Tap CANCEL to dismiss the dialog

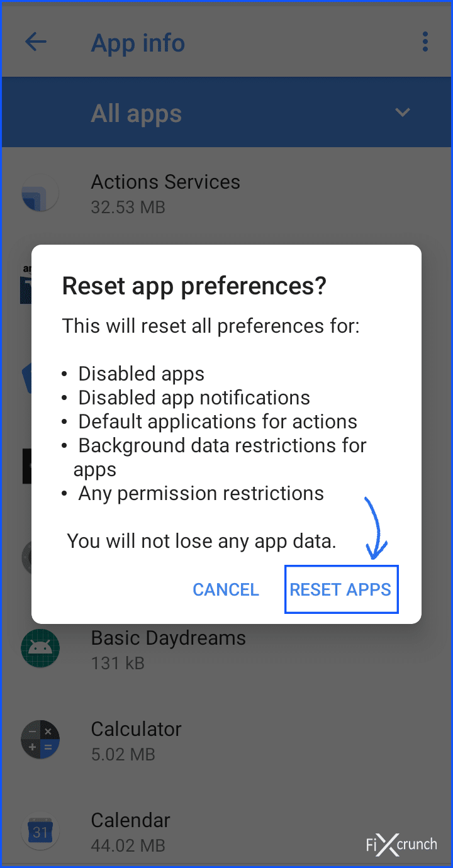click(225, 589)
